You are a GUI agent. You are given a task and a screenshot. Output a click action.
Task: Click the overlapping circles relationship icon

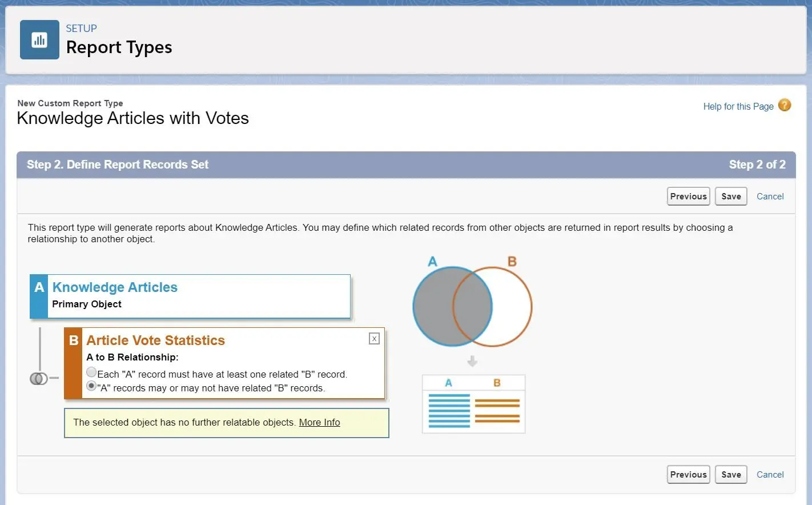click(39, 378)
